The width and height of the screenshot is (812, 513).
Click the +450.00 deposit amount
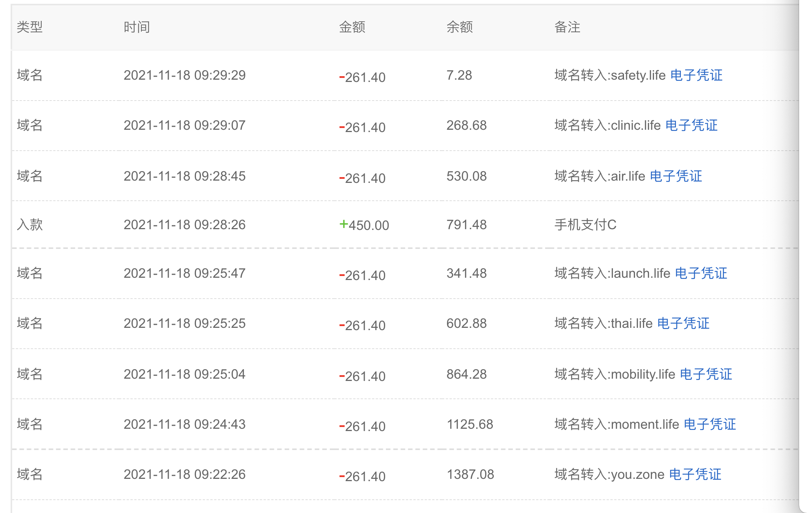pos(364,225)
